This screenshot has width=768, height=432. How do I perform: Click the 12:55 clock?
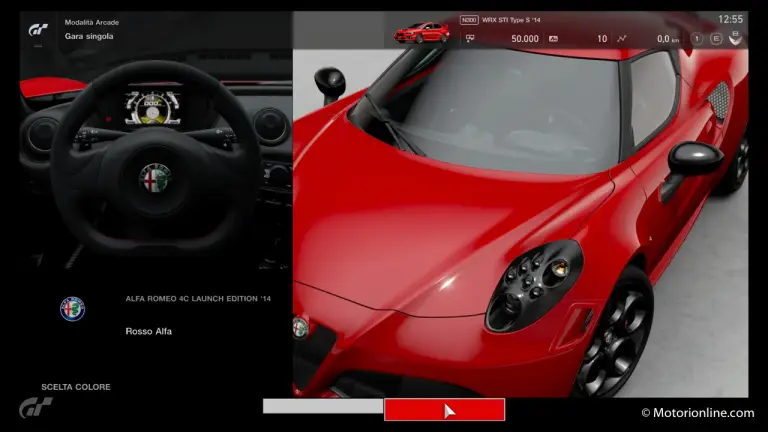tap(730, 19)
